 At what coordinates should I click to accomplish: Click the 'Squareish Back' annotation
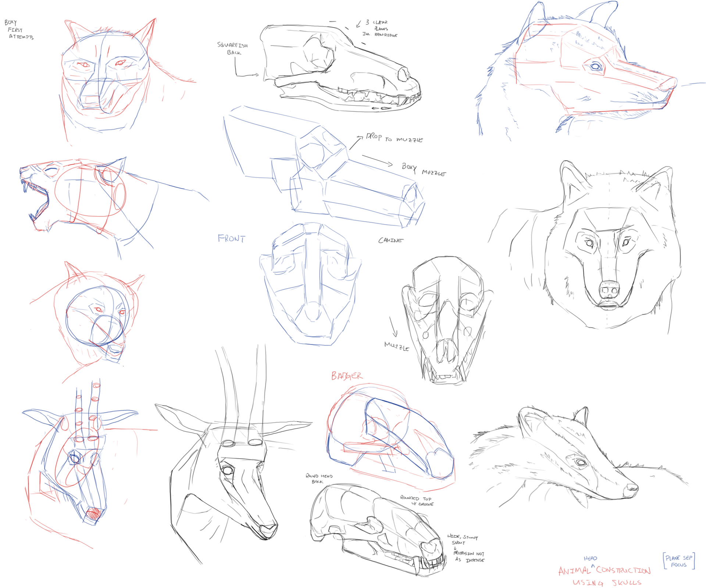232,49
